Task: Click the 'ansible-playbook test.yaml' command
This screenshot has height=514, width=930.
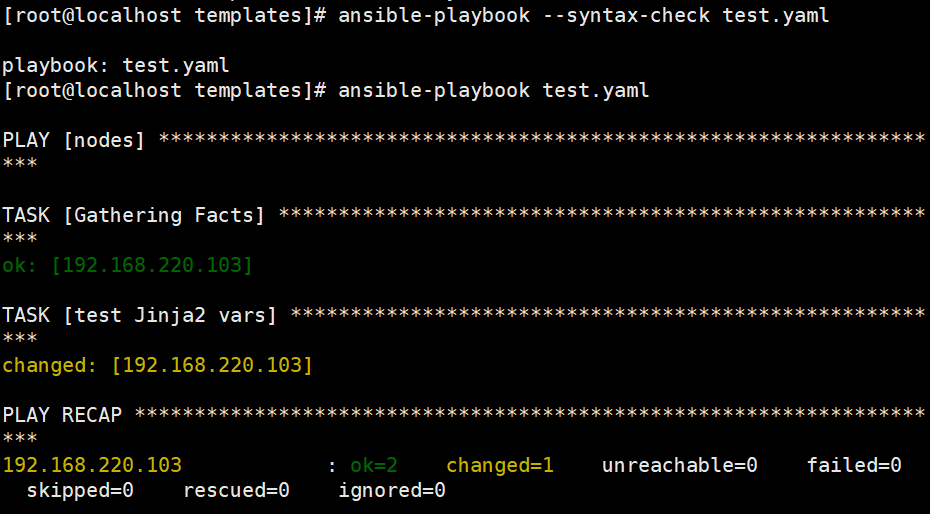Action: [x=493, y=90]
